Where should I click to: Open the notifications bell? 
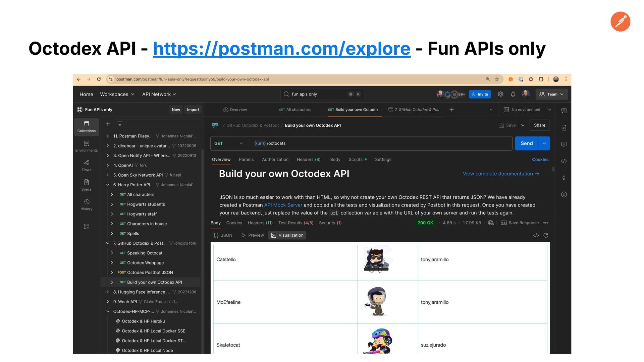[x=513, y=95]
